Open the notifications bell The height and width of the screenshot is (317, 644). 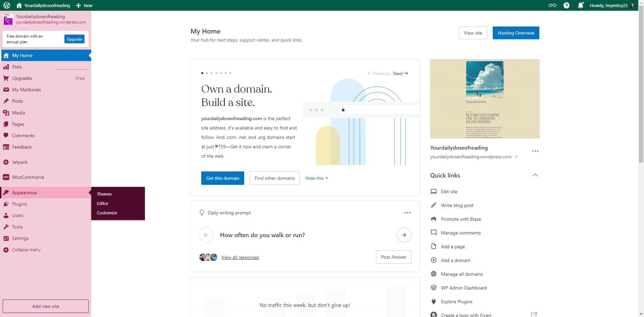[x=581, y=5]
